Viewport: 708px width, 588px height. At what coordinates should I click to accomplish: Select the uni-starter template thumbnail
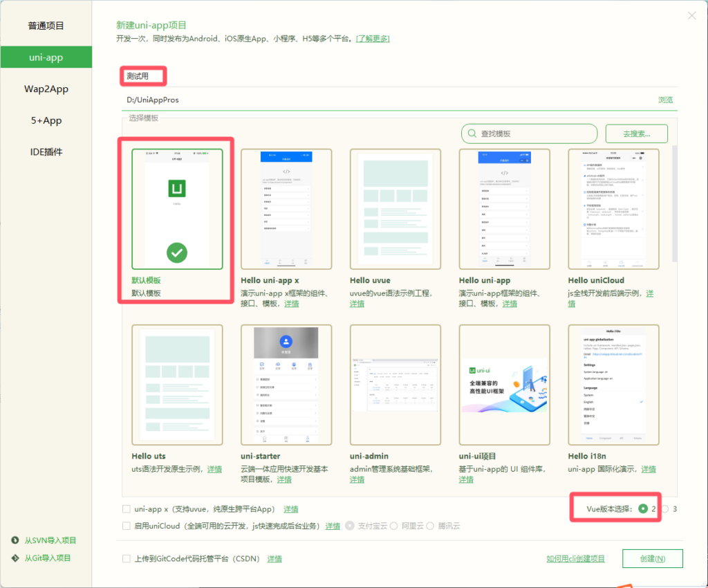coord(286,385)
